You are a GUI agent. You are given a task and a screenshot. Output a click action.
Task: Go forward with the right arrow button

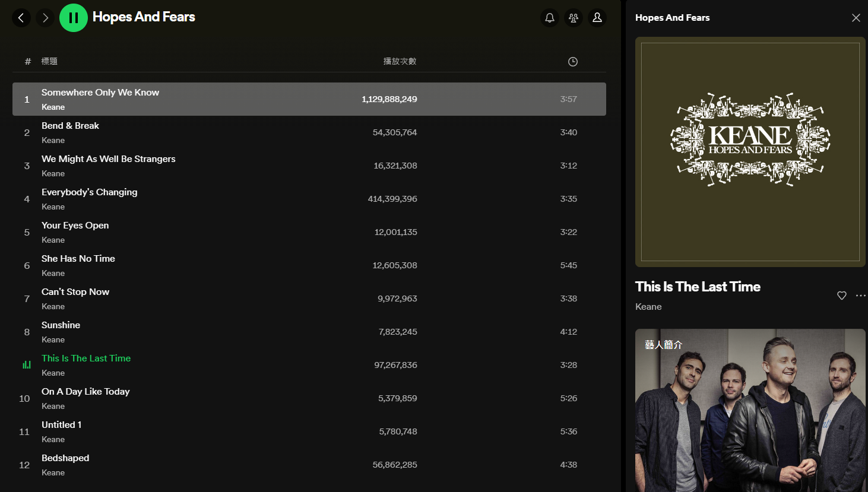tap(45, 18)
